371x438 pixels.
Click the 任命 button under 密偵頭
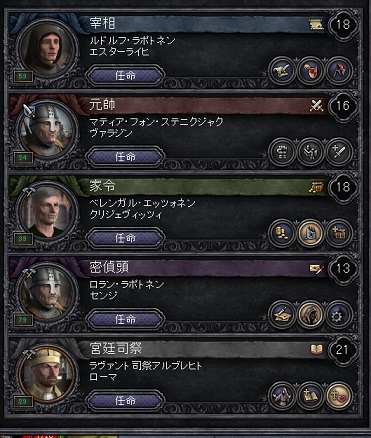[x=125, y=319]
